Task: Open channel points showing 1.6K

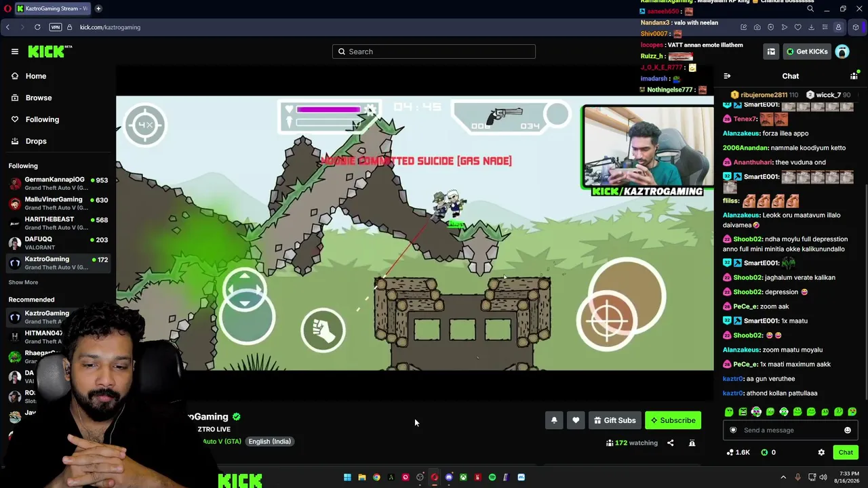Action: 738,452
